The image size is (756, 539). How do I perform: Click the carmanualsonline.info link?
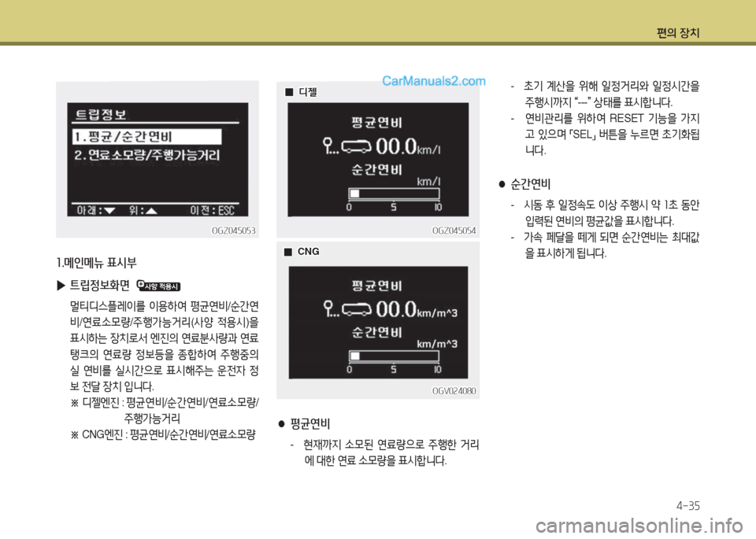click(x=639, y=526)
